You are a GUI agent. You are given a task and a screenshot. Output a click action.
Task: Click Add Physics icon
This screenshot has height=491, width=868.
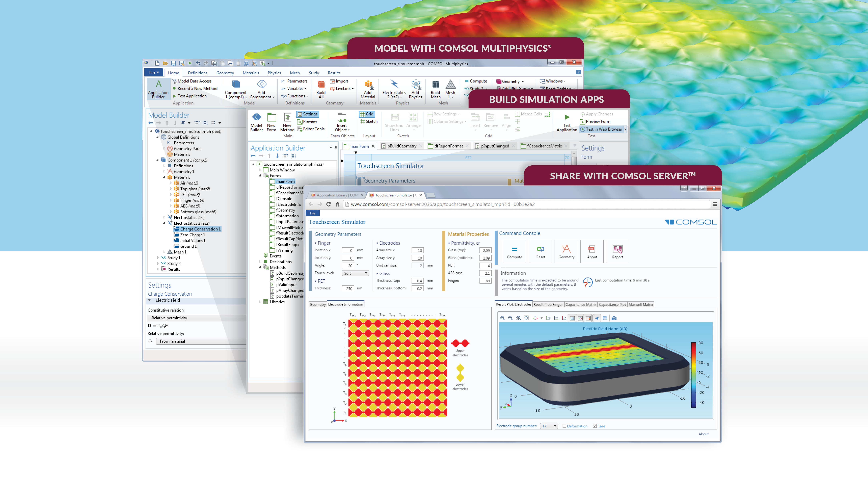click(x=416, y=89)
